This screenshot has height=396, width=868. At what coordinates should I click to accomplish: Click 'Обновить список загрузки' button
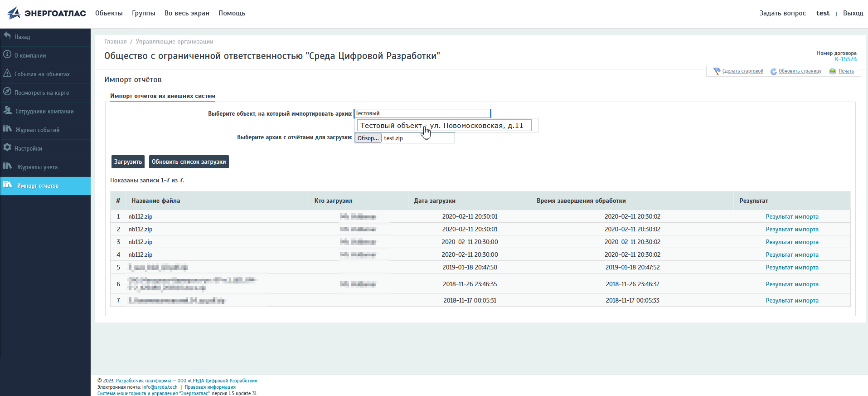pos(189,162)
